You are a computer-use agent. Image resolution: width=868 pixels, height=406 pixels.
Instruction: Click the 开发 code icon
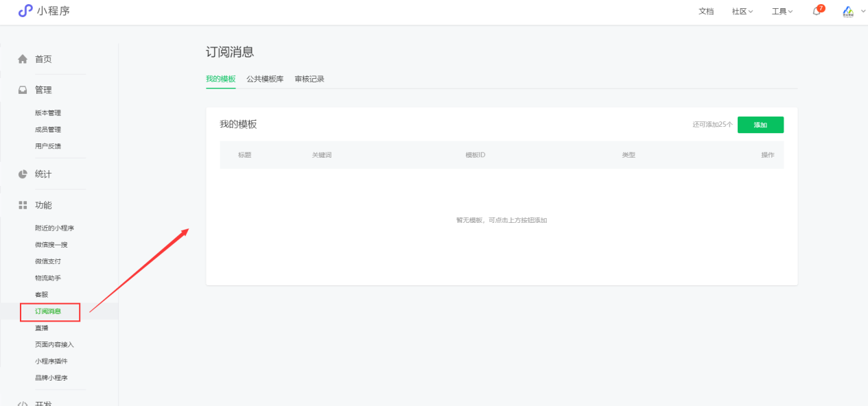(23, 403)
